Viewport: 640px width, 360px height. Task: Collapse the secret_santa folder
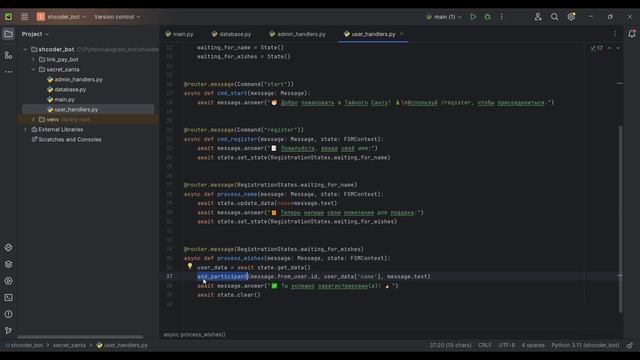[x=33, y=69]
